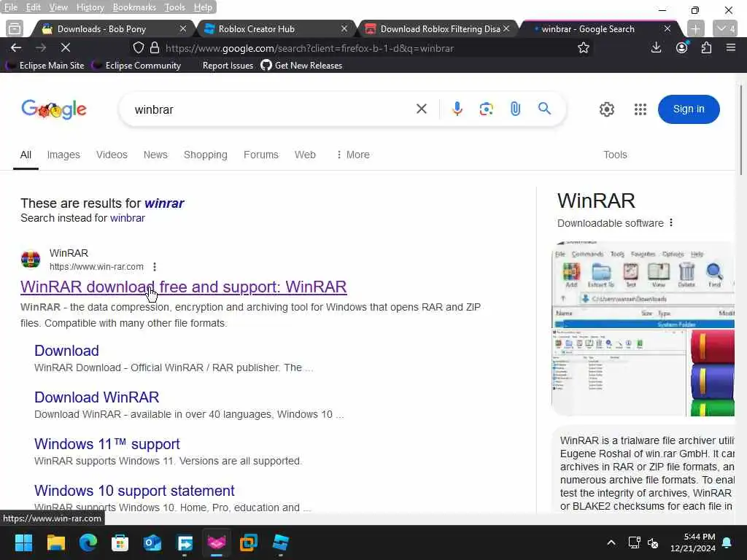Viewport: 747px width, 560px height.
Task: Open search Tools options
Action: click(x=615, y=155)
